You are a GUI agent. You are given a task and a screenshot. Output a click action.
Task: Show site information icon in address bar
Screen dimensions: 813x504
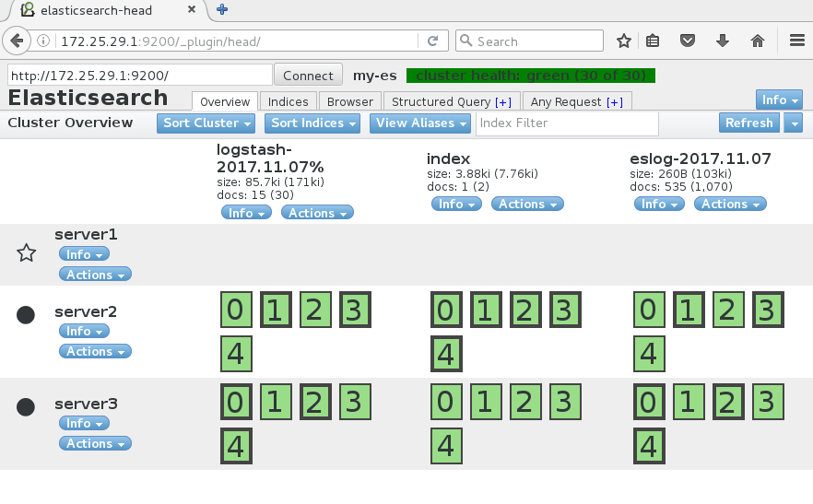click(43, 41)
